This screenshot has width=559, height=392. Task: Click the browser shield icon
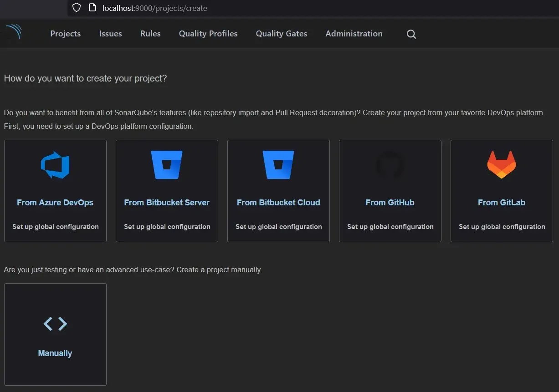pos(77,8)
